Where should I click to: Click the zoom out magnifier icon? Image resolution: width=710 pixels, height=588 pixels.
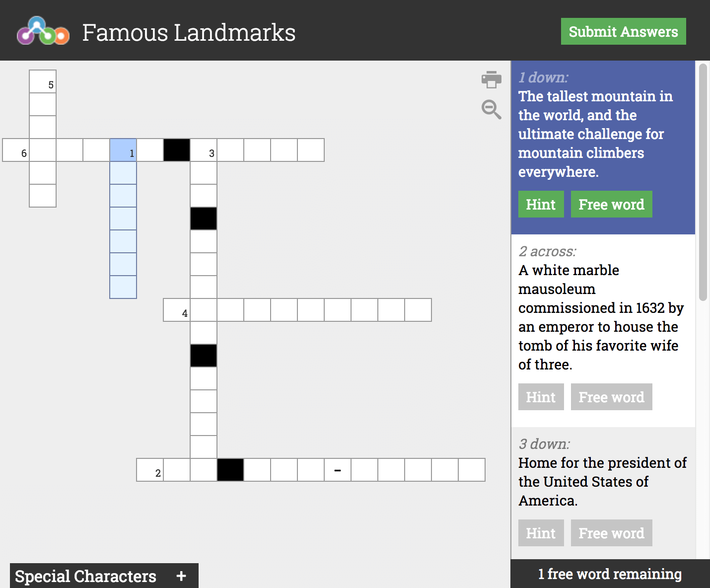491,109
